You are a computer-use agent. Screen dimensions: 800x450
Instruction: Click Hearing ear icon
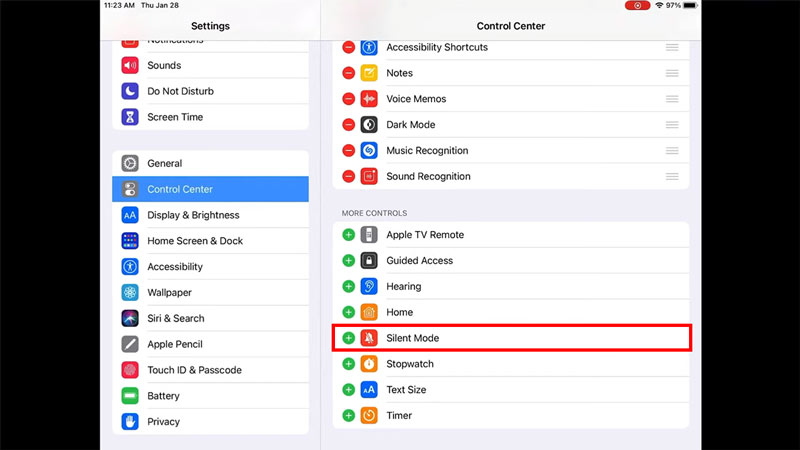[x=369, y=286]
